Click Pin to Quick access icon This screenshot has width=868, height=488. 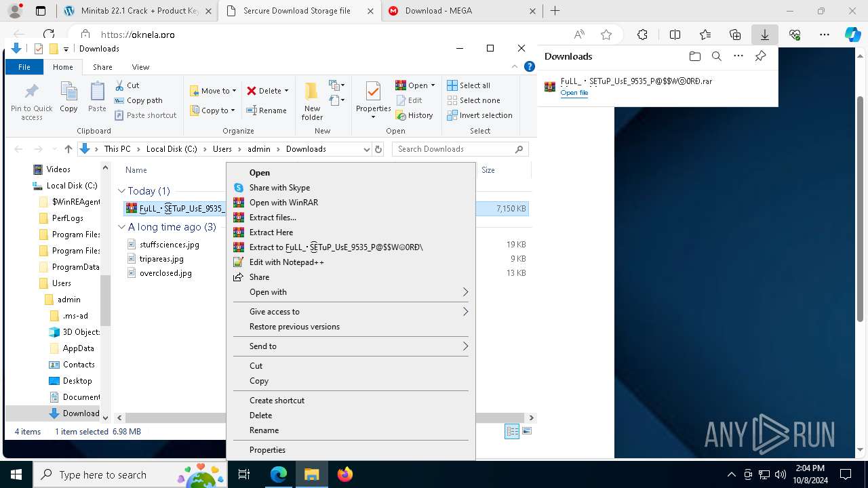31,102
